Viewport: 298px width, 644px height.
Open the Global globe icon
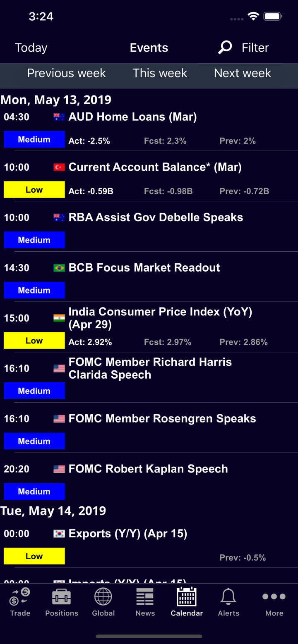103,597
